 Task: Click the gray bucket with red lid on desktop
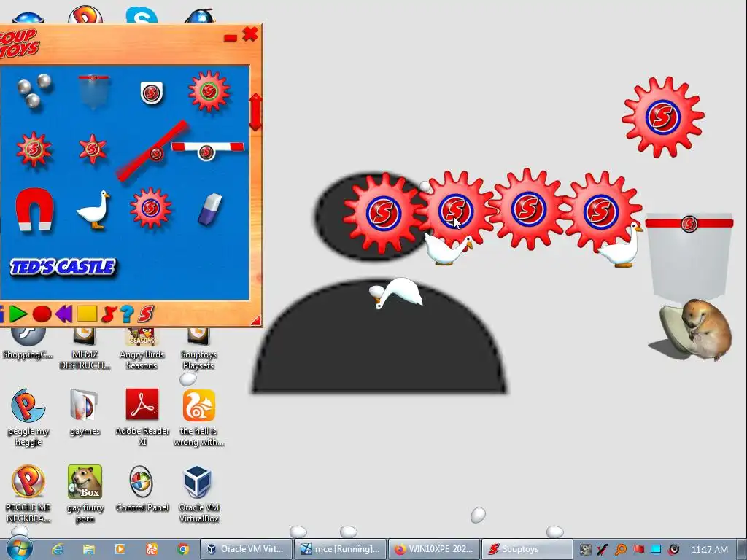pyautogui.click(x=689, y=257)
